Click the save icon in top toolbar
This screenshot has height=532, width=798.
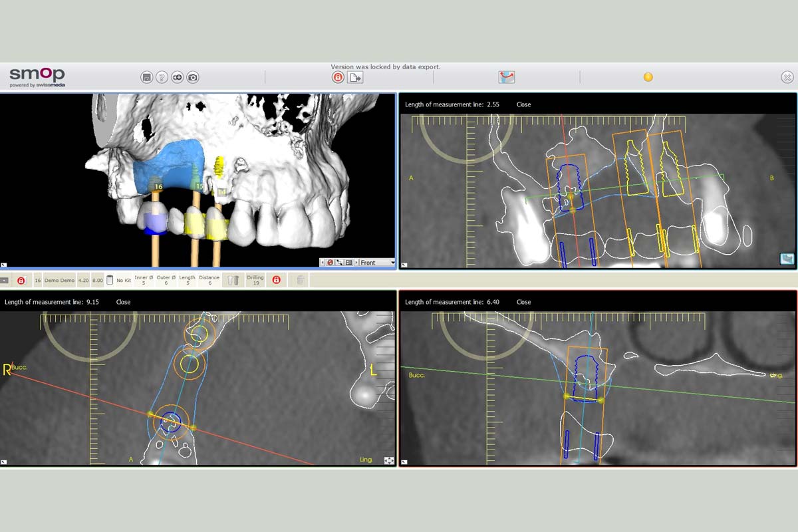pos(146,78)
